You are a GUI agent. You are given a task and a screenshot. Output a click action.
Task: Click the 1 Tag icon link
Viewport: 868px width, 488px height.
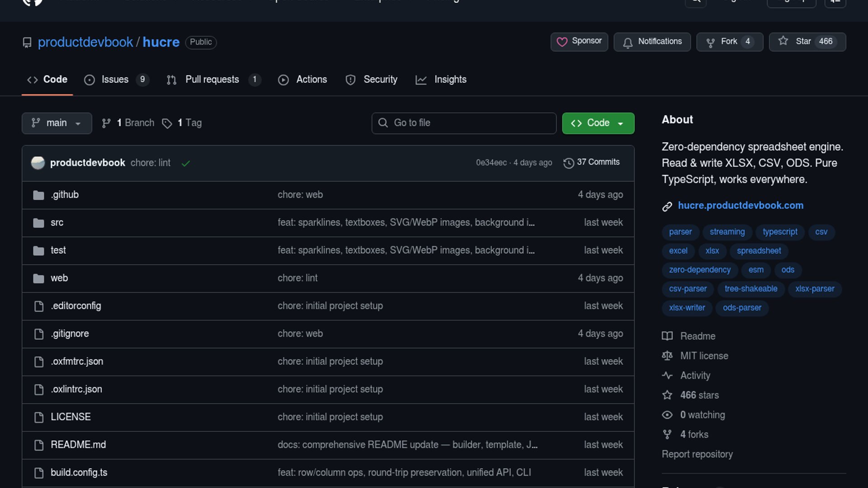[x=167, y=123]
